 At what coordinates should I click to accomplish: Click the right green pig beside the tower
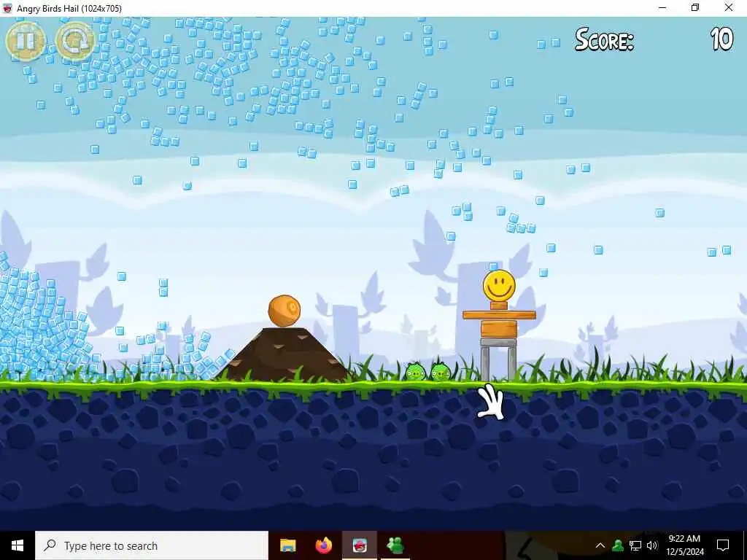click(441, 371)
